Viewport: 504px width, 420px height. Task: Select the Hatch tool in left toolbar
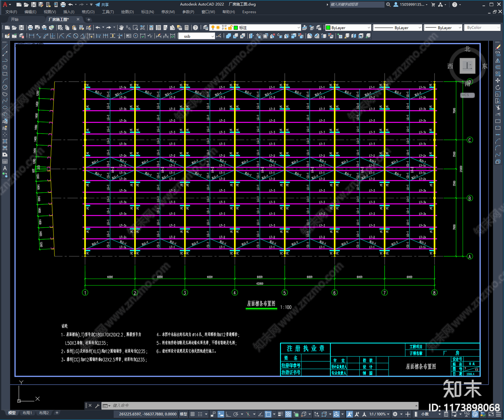(x=5, y=141)
